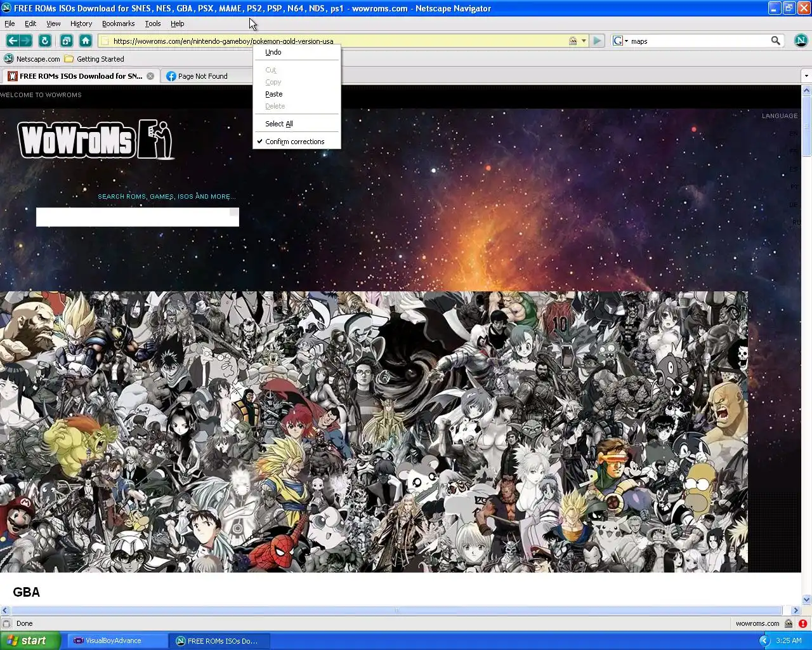Click the system tray arrow icon
Image resolution: width=812 pixels, height=650 pixels.
pos(764,640)
